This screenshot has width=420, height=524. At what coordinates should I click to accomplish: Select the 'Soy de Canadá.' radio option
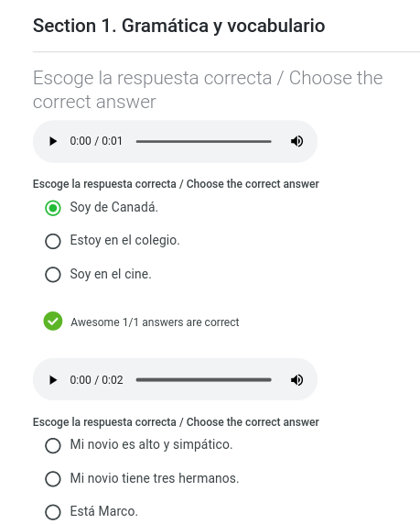pos(53,208)
